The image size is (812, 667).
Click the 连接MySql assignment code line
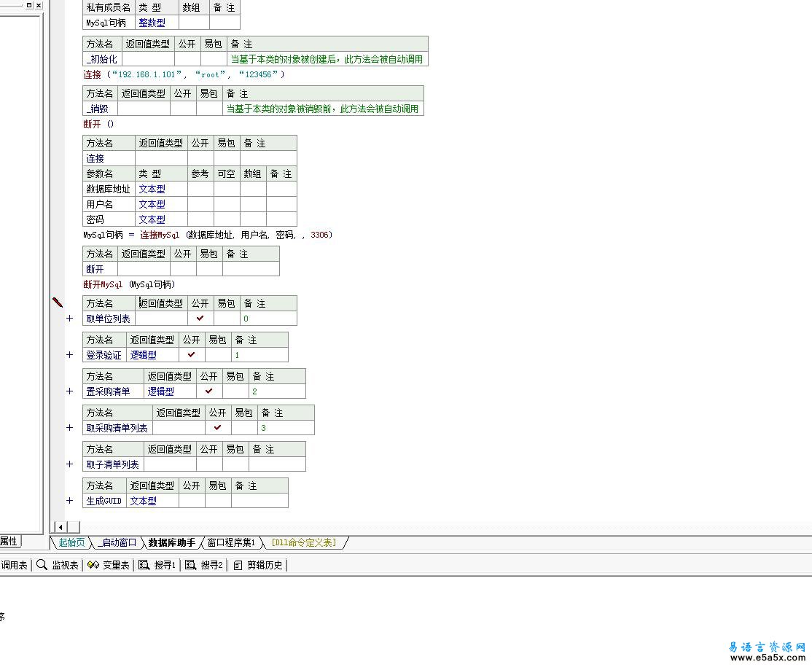[208, 235]
